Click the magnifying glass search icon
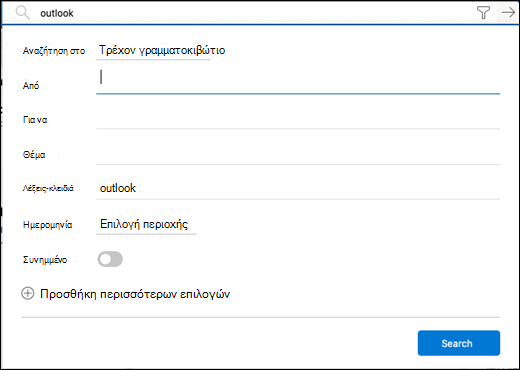 (22, 13)
